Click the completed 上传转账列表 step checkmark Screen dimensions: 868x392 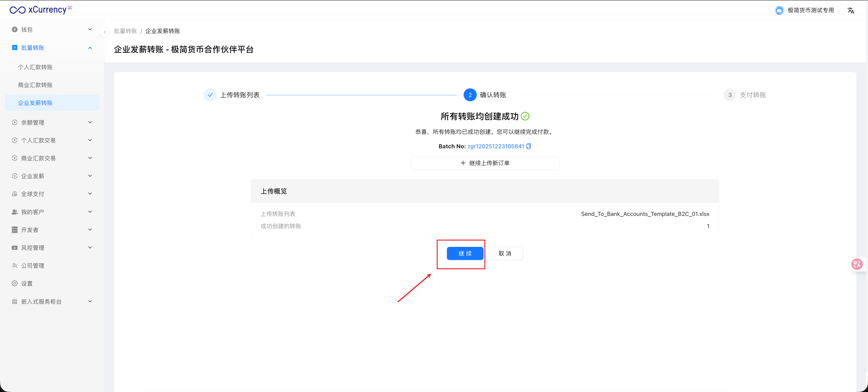210,95
